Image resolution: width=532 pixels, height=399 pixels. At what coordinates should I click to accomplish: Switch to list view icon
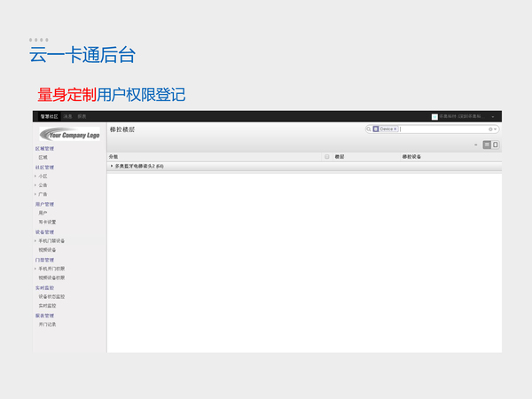pos(487,145)
